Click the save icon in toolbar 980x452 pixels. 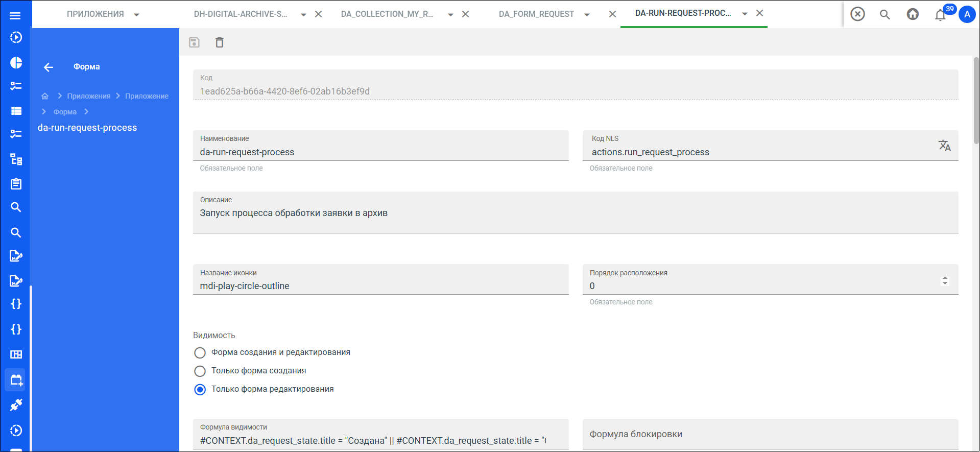pos(194,42)
